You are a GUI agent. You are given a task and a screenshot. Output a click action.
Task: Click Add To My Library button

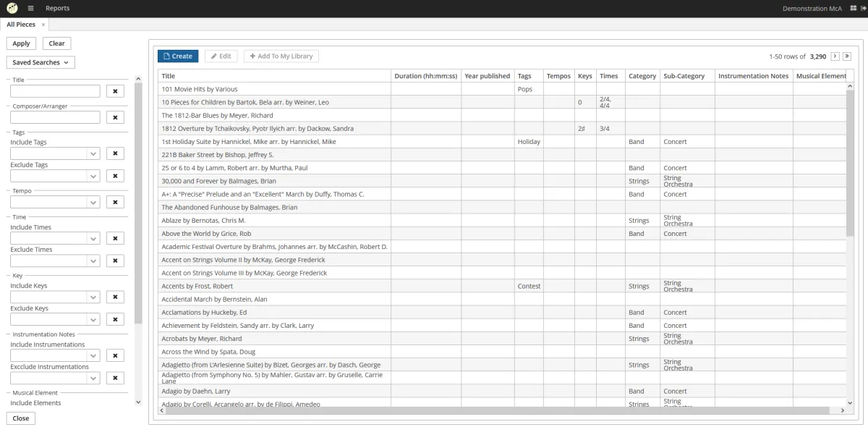(281, 56)
